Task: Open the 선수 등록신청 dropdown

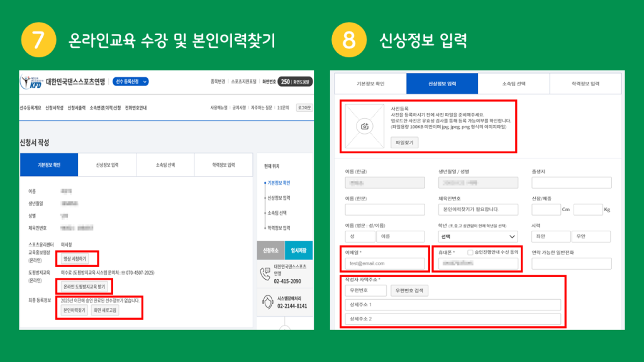Action: pyautogui.click(x=131, y=82)
